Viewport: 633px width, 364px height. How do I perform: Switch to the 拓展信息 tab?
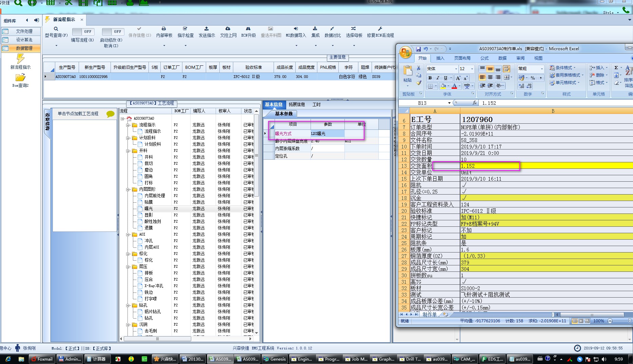coord(297,104)
